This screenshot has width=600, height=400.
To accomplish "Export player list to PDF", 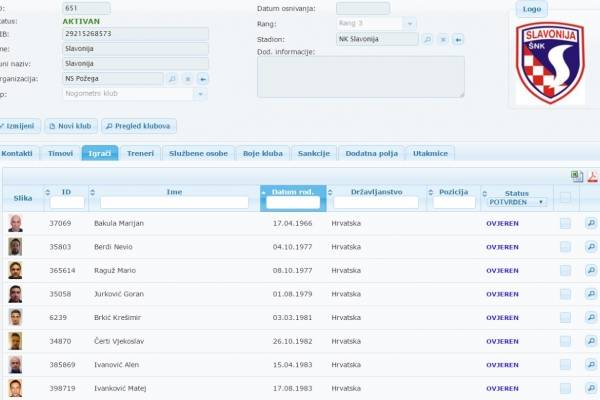I will 592,176.
